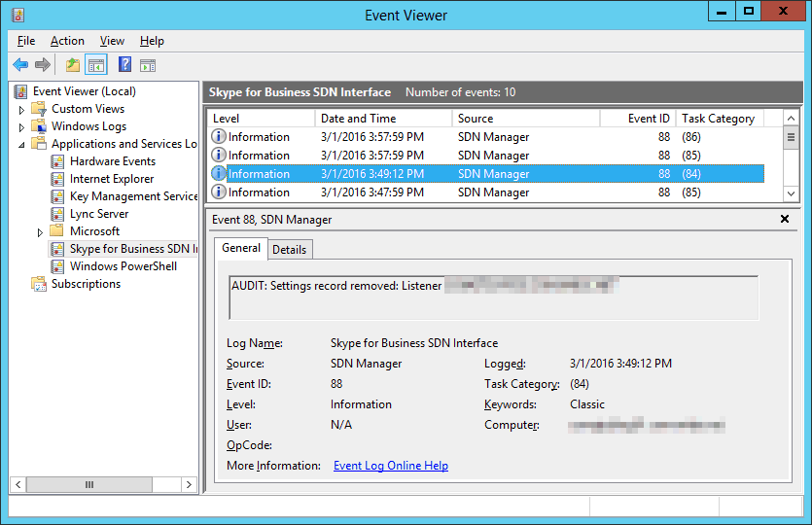Click info icon of the 3:47:59 PM event
This screenshot has height=525, width=812.
(x=219, y=192)
